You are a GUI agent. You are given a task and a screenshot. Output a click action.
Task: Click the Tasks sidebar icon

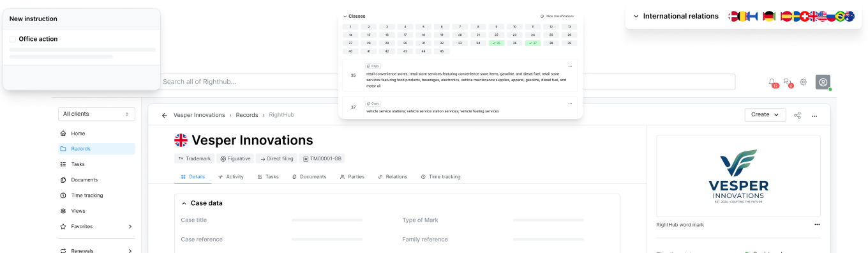pyautogui.click(x=63, y=164)
